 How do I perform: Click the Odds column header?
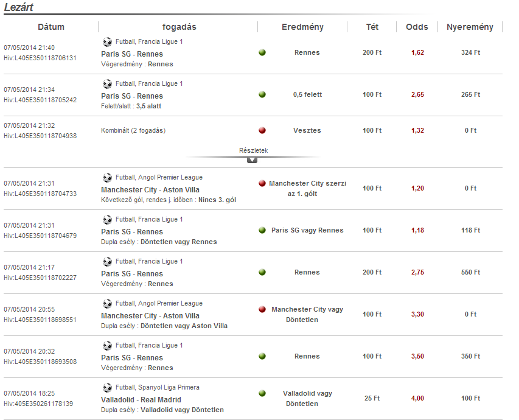click(x=417, y=27)
